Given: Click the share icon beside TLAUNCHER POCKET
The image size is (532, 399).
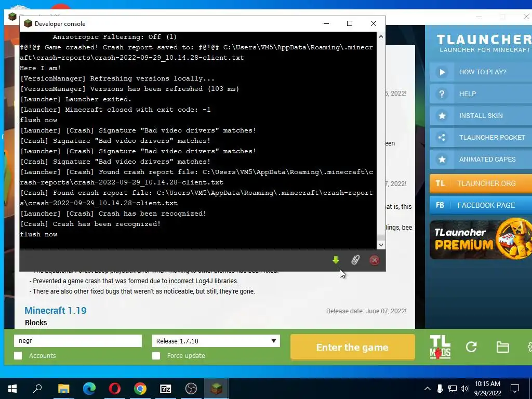Looking at the screenshot, I should point(442,137).
